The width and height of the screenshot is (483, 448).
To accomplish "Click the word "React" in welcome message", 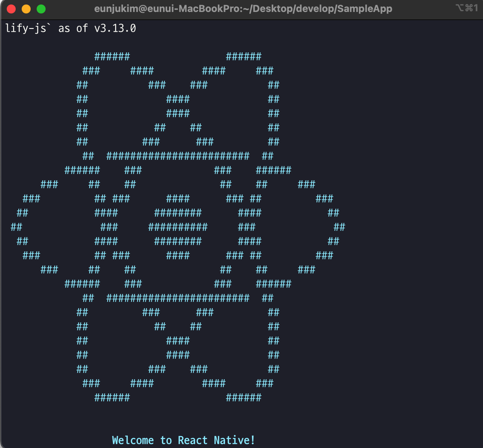I will 193,440.
